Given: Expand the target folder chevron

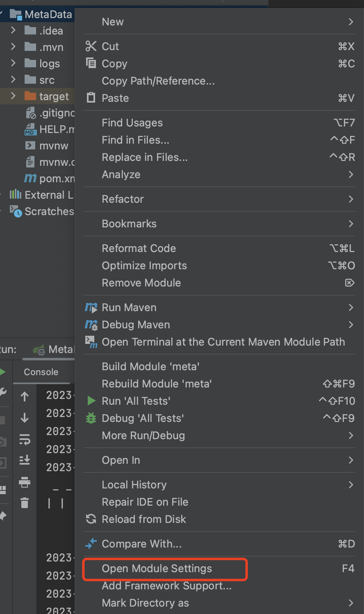Looking at the screenshot, I should pos(13,96).
